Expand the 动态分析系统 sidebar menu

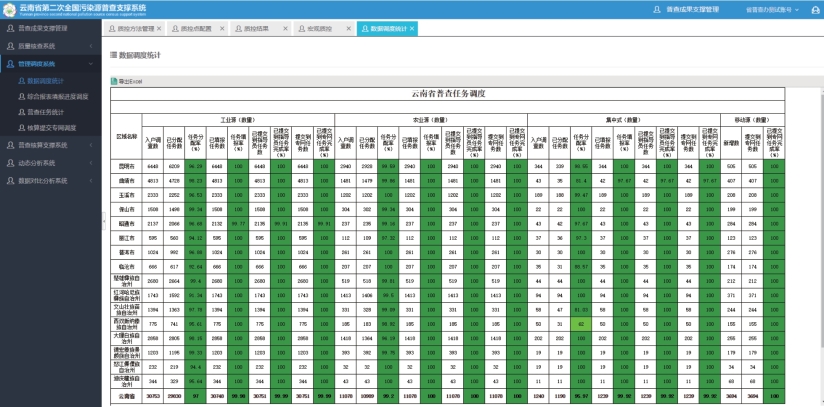tap(91, 162)
